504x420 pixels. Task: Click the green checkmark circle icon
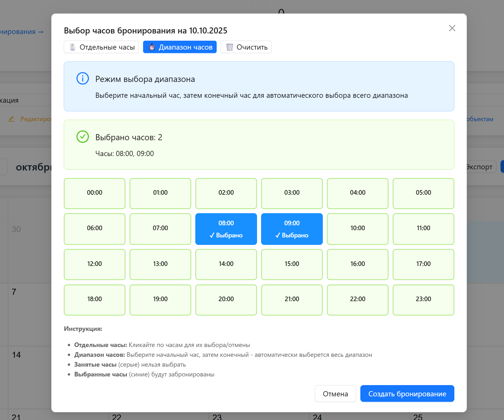coord(83,137)
